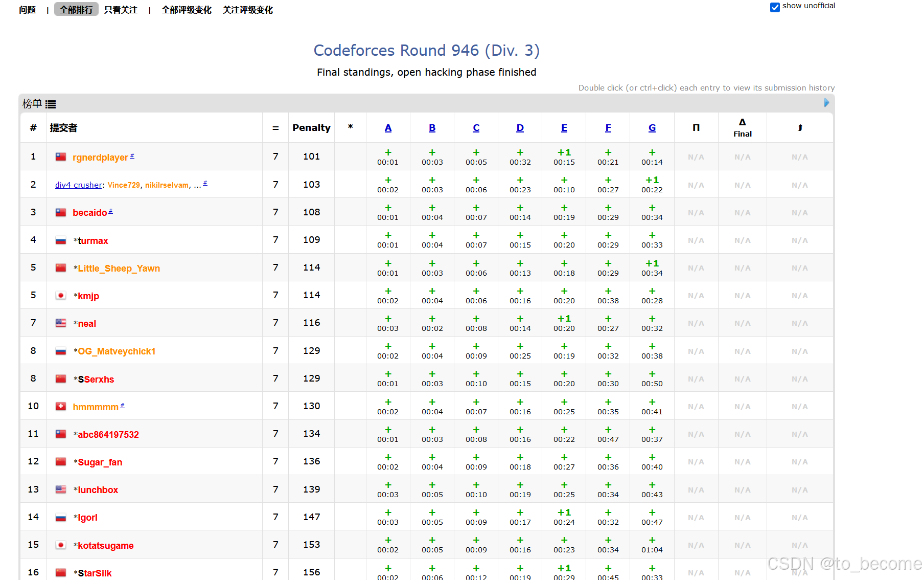Open problem A link in header
This screenshot has height=580, width=924.
tap(388, 128)
